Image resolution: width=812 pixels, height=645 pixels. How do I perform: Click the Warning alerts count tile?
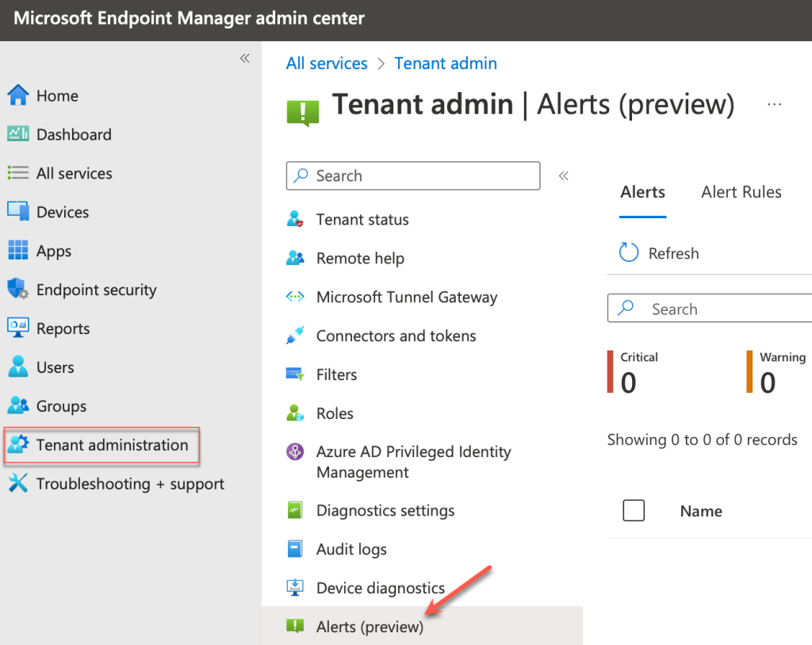click(777, 372)
